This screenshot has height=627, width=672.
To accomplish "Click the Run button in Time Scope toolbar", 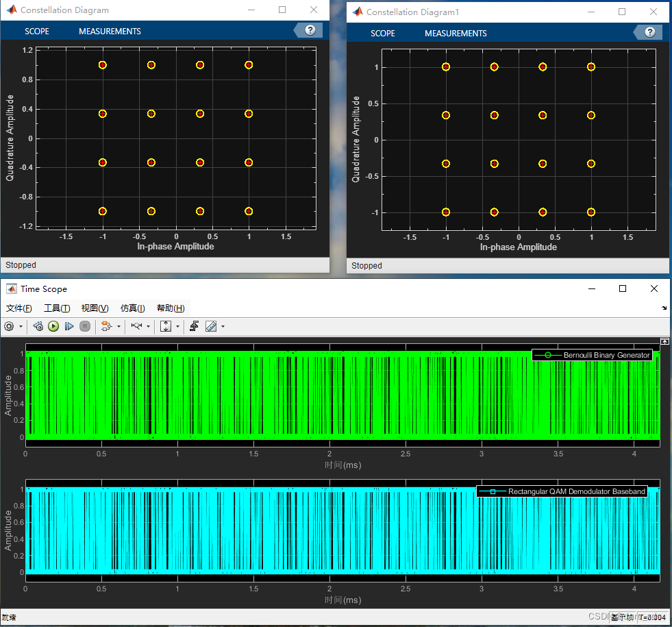I will click(53, 326).
